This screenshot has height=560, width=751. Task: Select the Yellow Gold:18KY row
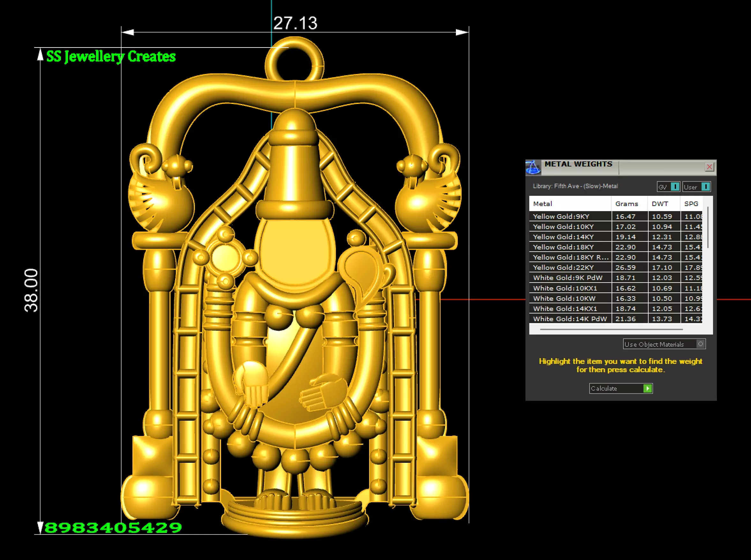point(616,247)
